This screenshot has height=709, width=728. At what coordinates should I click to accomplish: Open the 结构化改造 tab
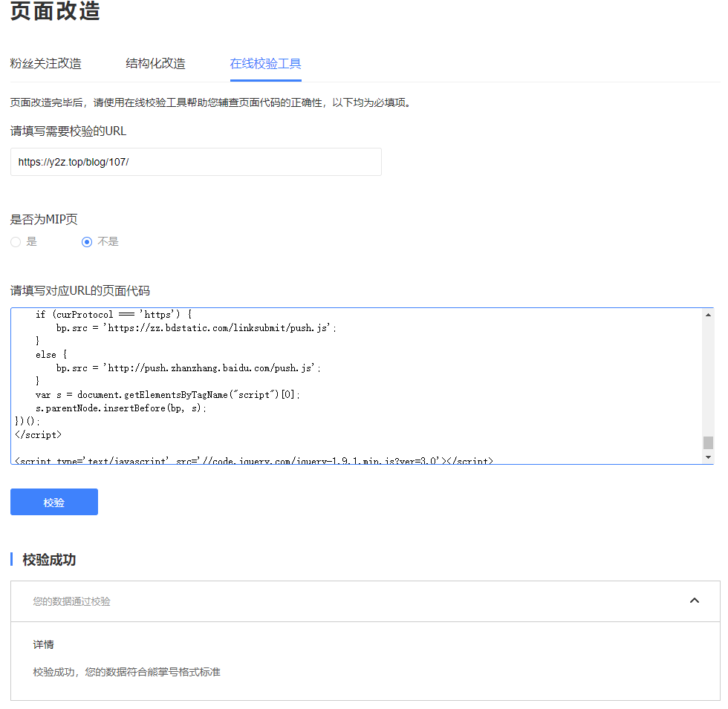pos(155,64)
